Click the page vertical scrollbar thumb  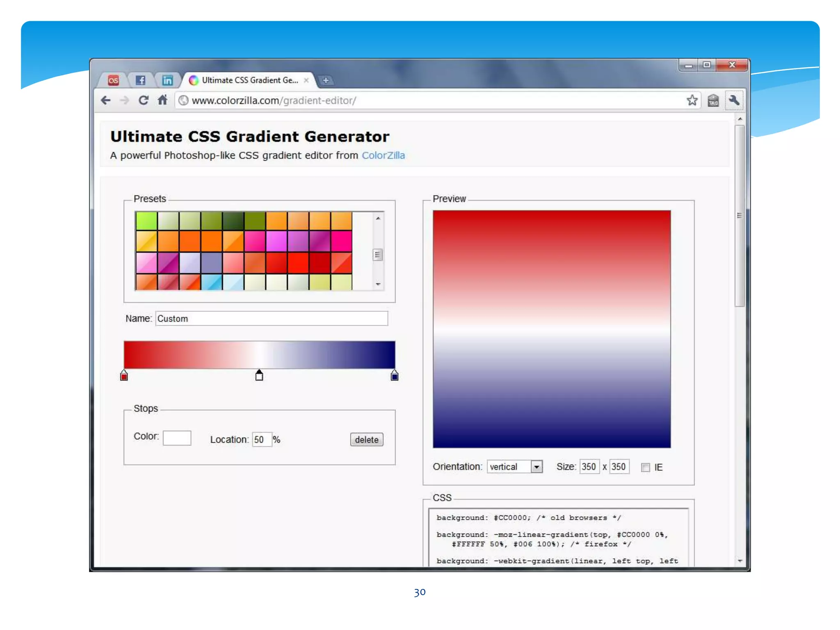[x=740, y=216]
